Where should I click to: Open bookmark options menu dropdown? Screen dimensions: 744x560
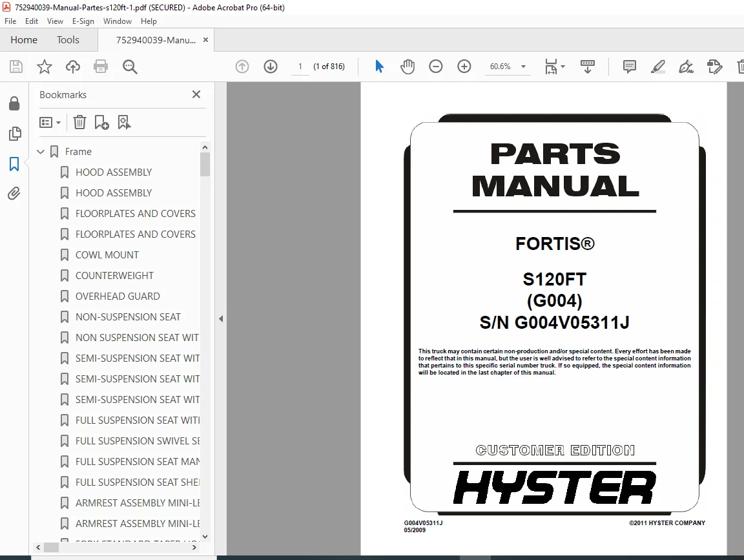50,123
